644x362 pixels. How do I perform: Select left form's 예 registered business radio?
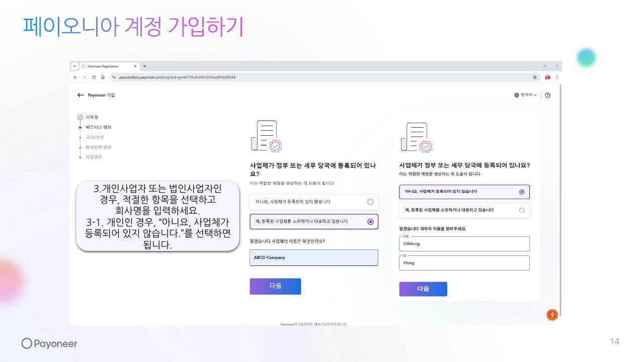[x=370, y=222]
